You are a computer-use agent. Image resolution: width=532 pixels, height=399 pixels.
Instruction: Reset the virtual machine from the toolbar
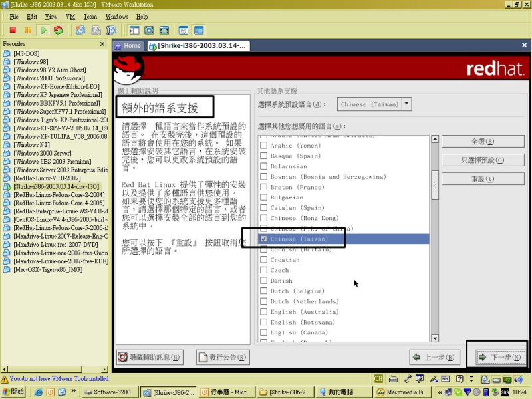click(59, 30)
